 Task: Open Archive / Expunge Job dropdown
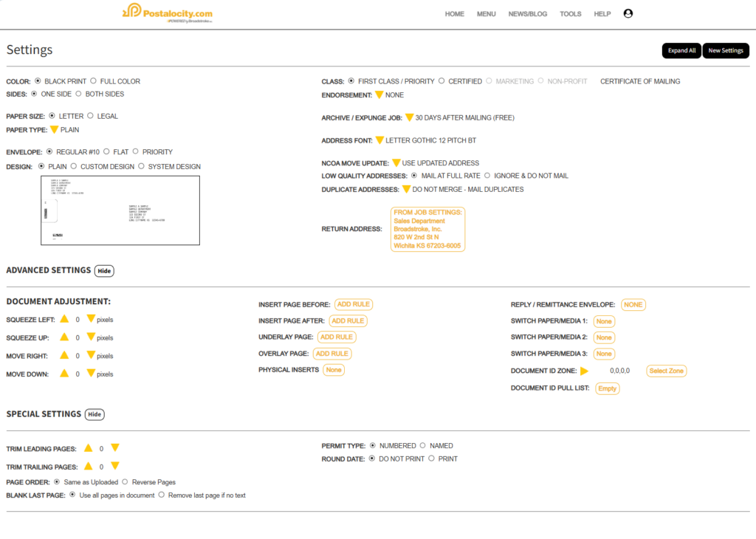click(409, 117)
